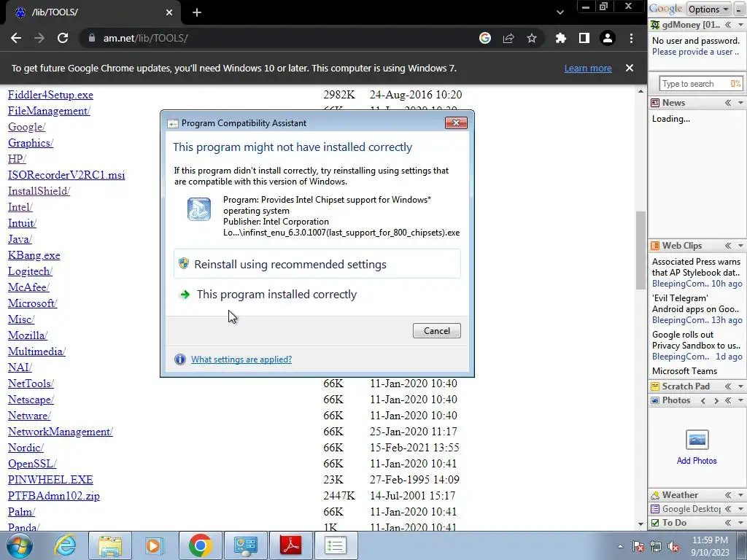
Task: Reload the am.net page
Action: (63, 38)
